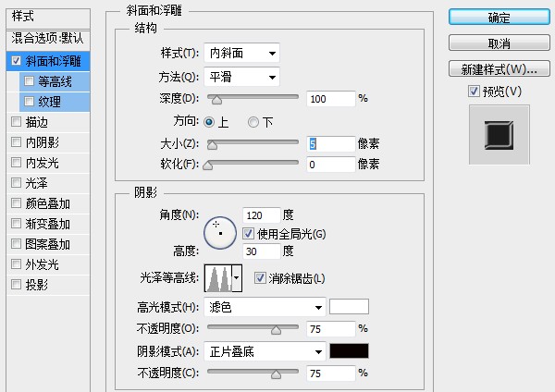Click the 深度(D) slider handle
The image size is (555, 392).
coord(216,100)
